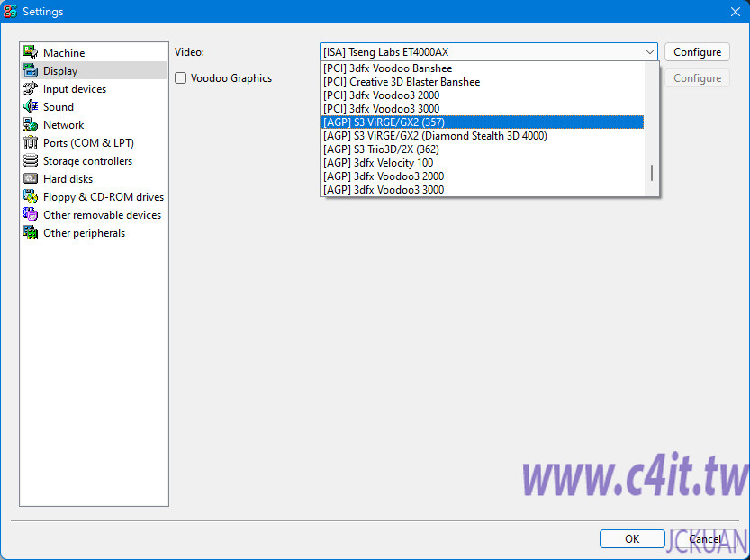
Task: Switch to Sound settings
Action: coord(95,106)
